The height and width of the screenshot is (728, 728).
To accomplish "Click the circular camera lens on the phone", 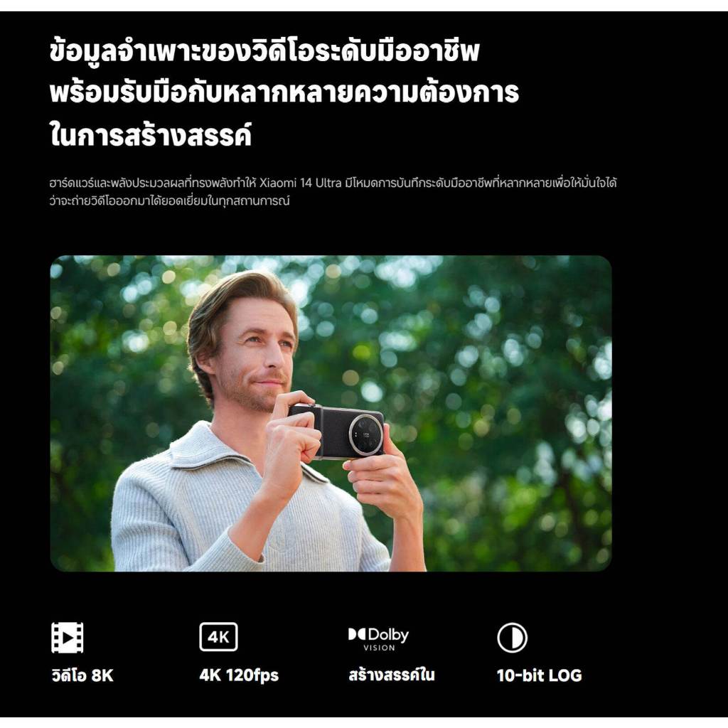I will pos(366,434).
